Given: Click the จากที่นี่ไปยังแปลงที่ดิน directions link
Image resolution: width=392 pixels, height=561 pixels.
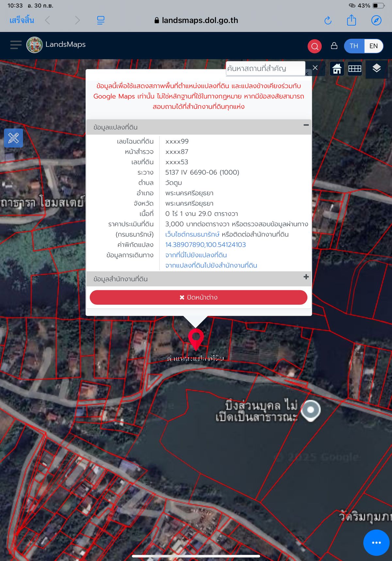Looking at the screenshot, I should coord(196,255).
